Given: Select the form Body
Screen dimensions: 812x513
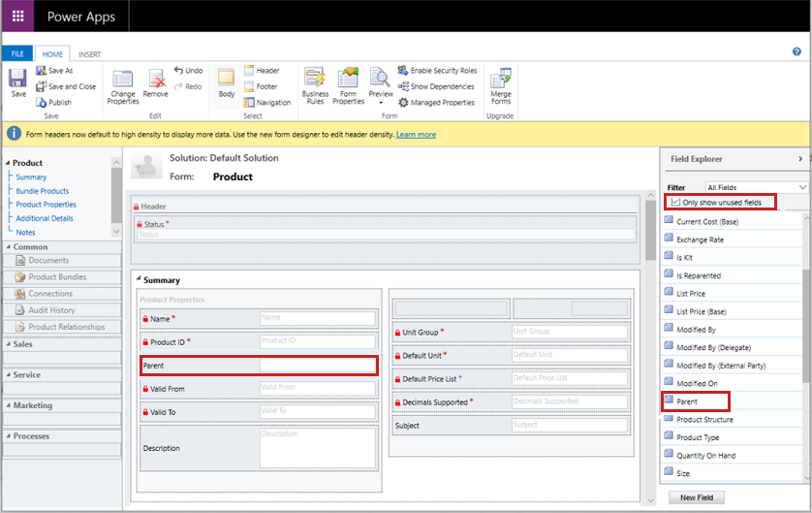Looking at the screenshot, I should coord(227,82).
